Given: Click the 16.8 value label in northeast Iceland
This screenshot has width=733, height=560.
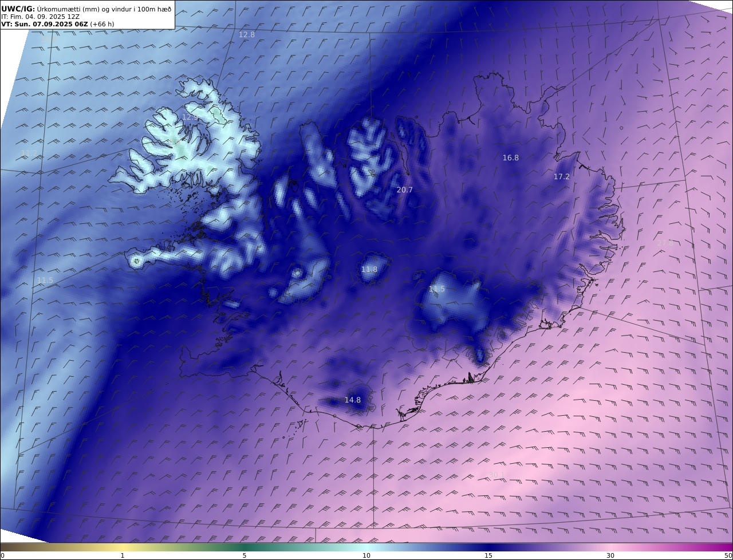Looking at the screenshot, I should point(510,158).
